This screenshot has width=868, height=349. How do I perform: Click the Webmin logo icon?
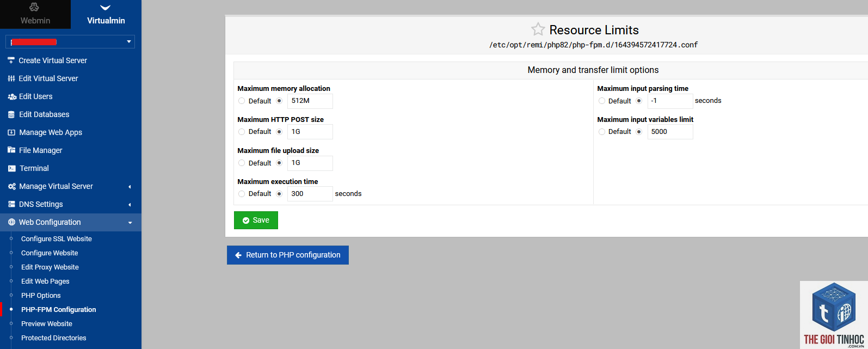[x=34, y=7]
